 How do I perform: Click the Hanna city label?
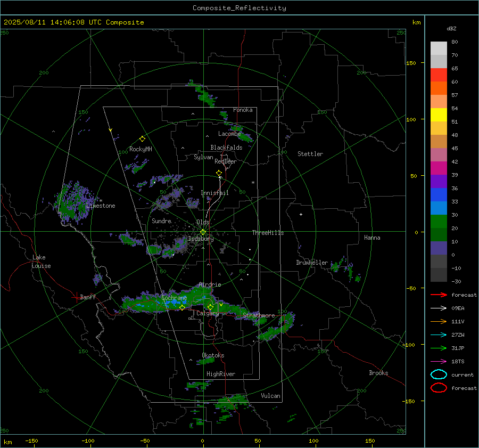tap(372, 238)
